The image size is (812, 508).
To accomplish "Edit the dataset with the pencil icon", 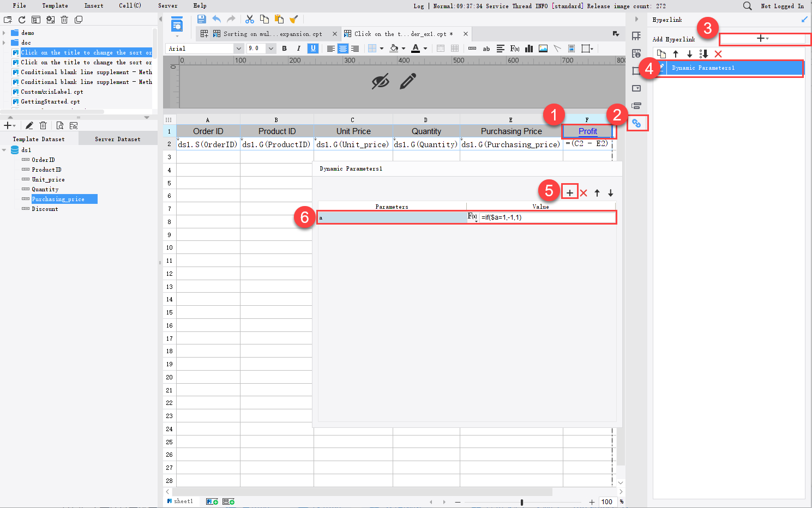I will pyautogui.click(x=29, y=125).
